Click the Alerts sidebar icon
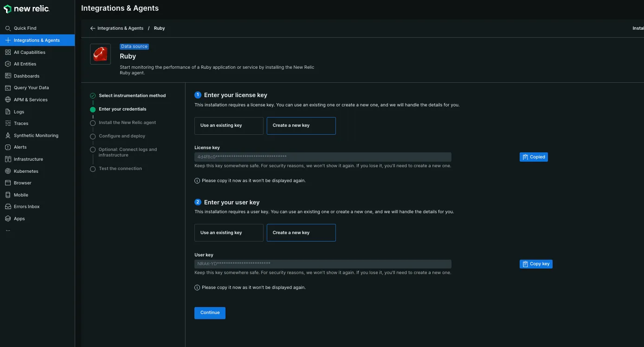Screen dimensions: 644x347 tap(8, 147)
